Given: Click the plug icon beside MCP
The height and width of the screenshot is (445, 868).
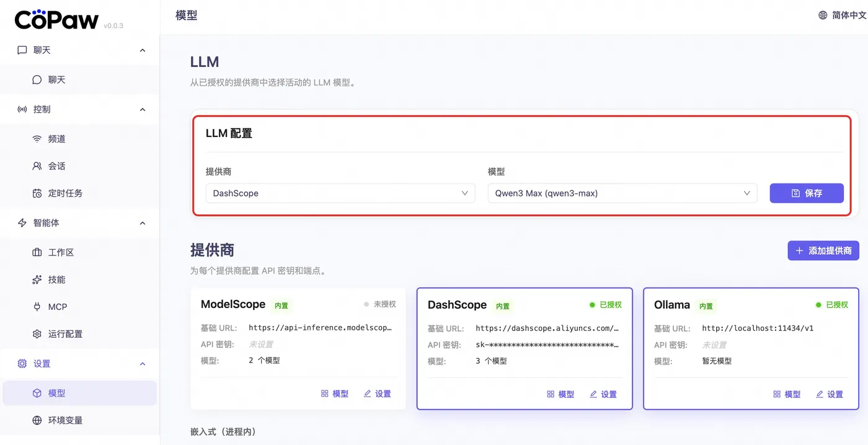Looking at the screenshot, I should 37,307.
